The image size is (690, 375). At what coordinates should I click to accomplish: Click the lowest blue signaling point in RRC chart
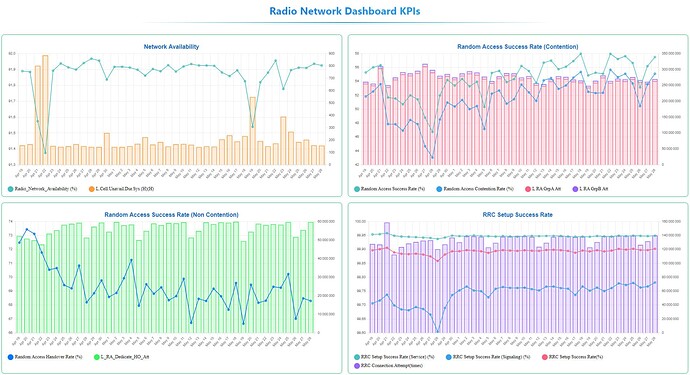(437, 331)
